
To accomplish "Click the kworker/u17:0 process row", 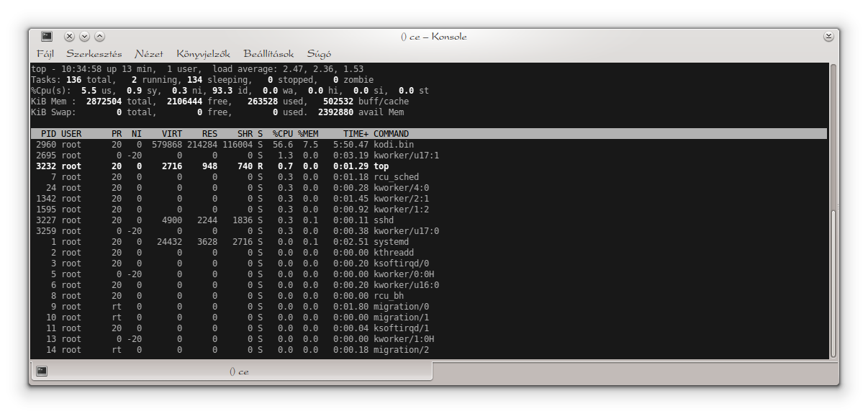I will 428,231.
